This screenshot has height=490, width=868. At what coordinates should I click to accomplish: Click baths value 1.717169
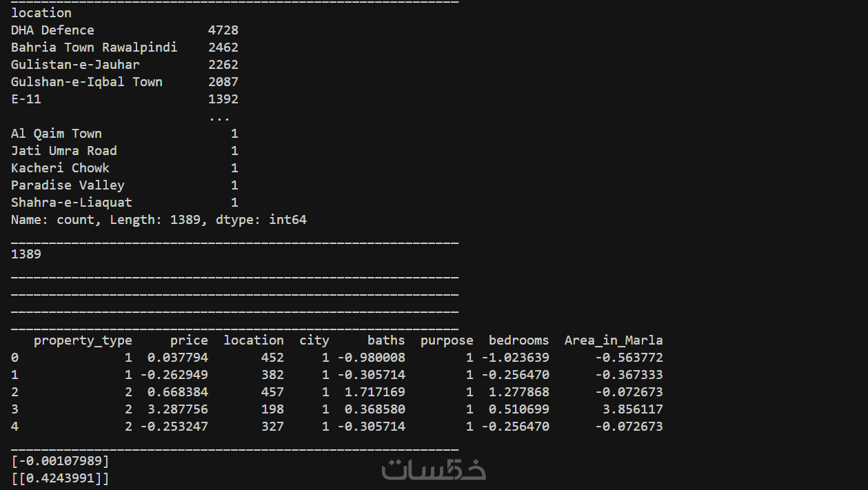pyautogui.click(x=375, y=392)
